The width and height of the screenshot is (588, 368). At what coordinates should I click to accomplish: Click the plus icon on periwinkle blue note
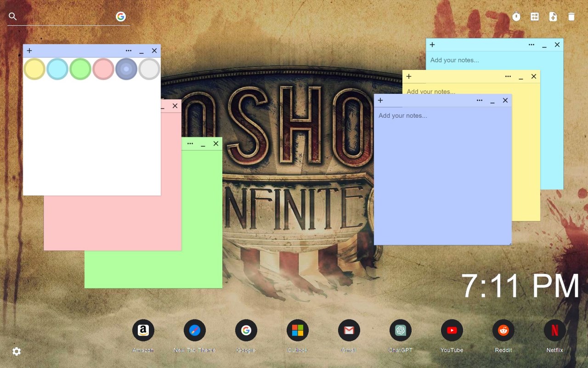[x=380, y=100]
